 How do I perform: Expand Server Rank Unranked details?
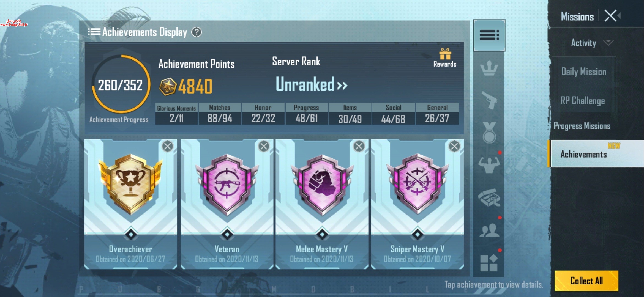click(312, 84)
